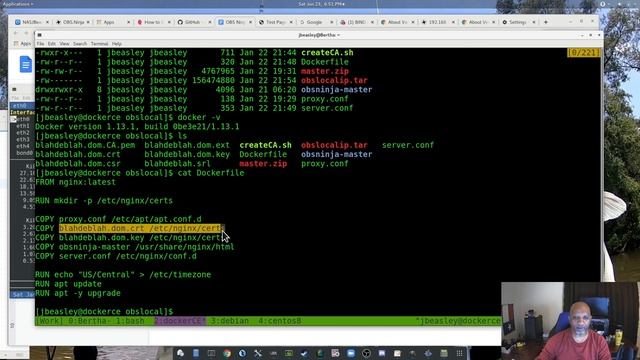
Task: Click the green calculator icon in dock
Action: click(444, 353)
